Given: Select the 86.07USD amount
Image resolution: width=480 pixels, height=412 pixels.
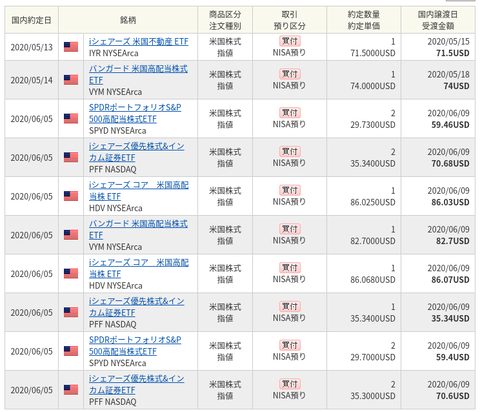Looking at the screenshot, I should (450, 280).
